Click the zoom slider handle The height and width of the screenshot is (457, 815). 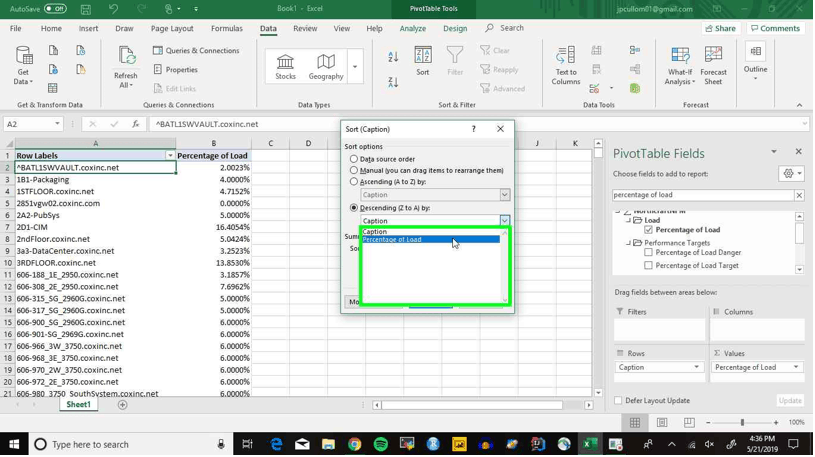[742, 423]
